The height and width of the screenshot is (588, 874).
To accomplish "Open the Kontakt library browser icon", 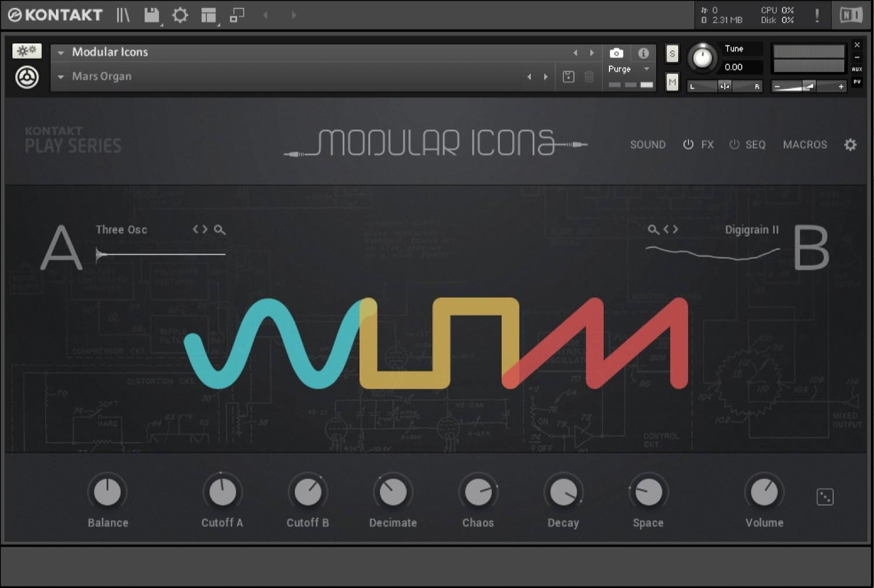I will pyautogui.click(x=123, y=15).
